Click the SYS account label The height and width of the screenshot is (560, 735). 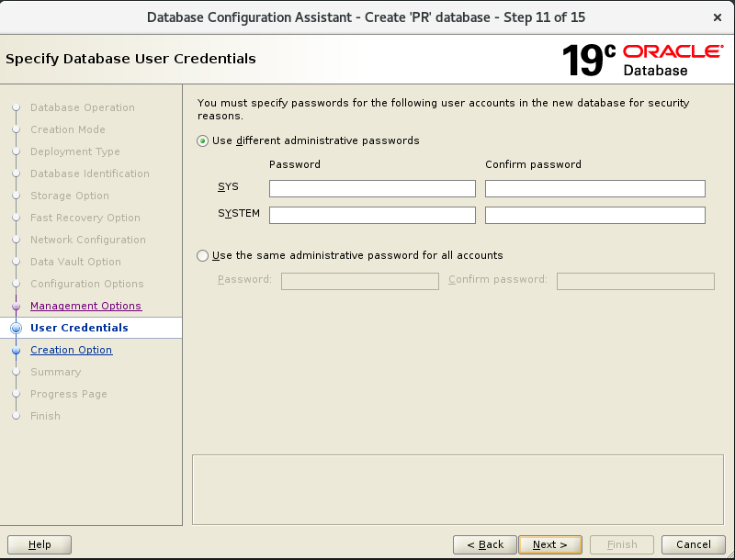228,187
